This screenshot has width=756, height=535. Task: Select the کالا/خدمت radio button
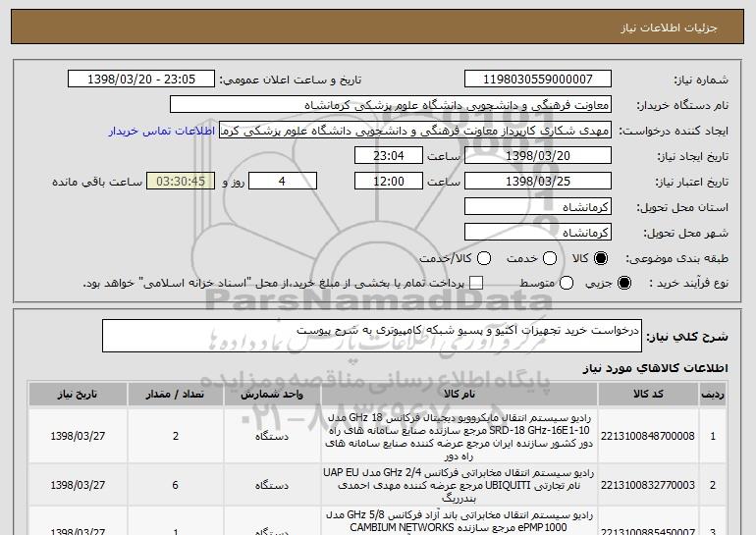click(484, 258)
